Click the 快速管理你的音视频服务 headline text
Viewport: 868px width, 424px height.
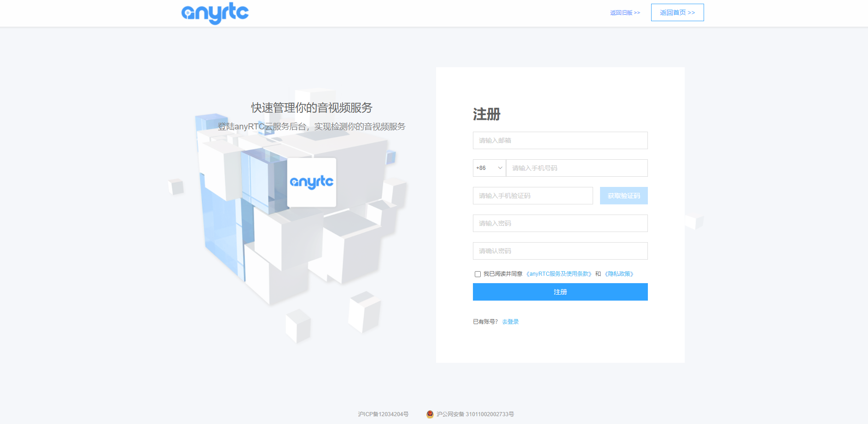point(312,108)
